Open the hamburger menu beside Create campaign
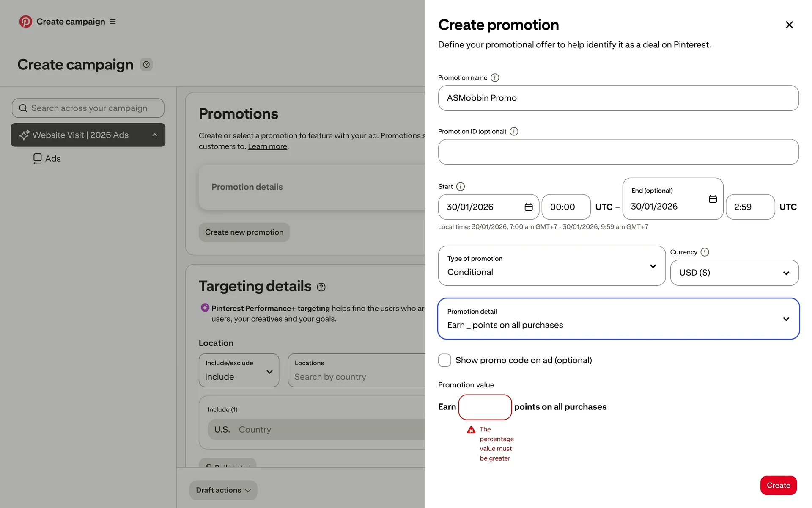Image resolution: width=812 pixels, height=508 pixels. point(112,22)
